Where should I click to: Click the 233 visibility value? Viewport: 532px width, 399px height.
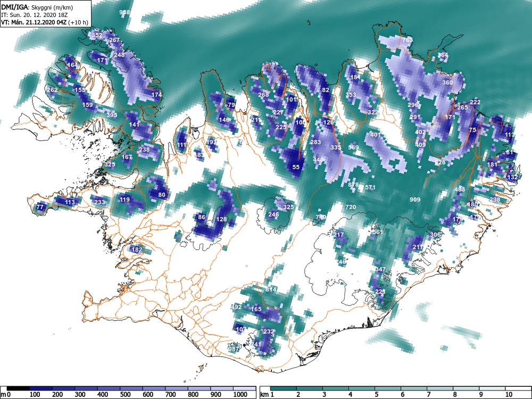(99, 202)
